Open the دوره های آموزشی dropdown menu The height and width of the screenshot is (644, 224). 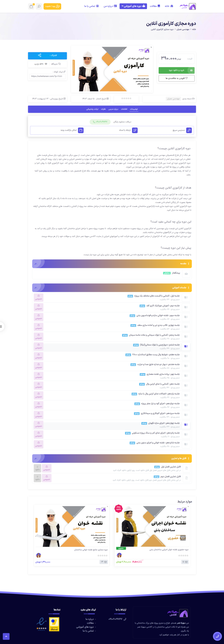(133, 6)
